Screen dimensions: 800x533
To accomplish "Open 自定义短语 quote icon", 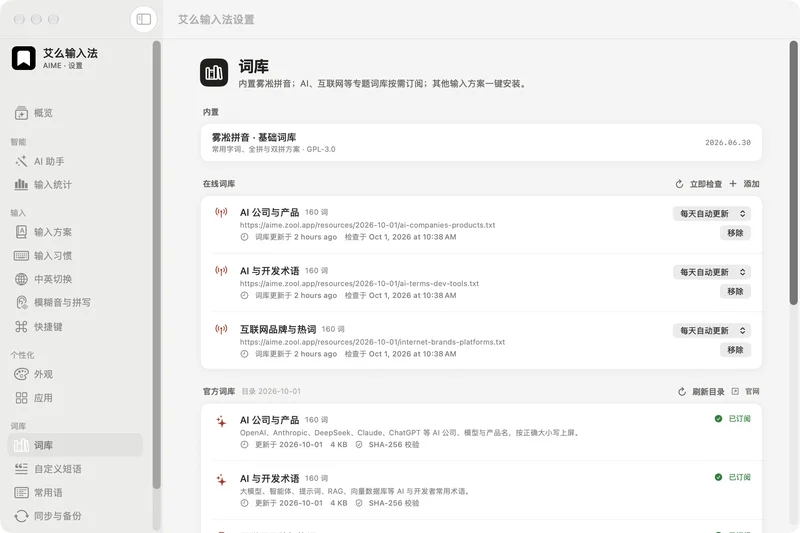I will [x=21, y=469].
